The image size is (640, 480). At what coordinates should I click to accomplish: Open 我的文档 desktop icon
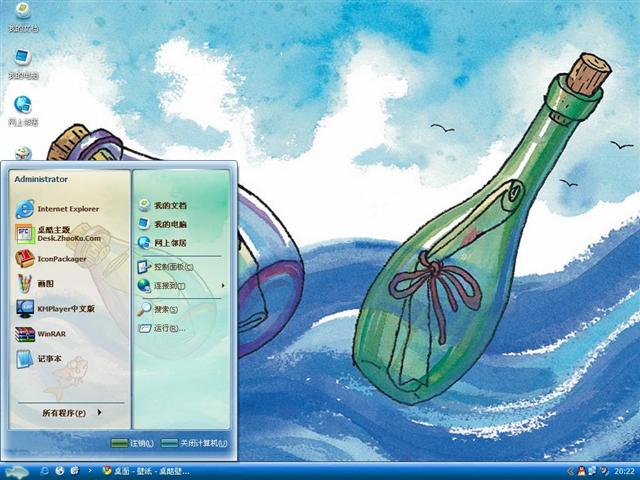coord(23,17)
